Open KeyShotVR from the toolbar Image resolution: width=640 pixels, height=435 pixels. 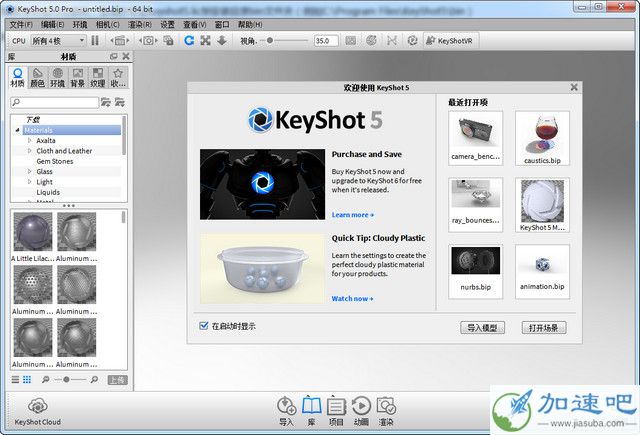click(449, 40)
